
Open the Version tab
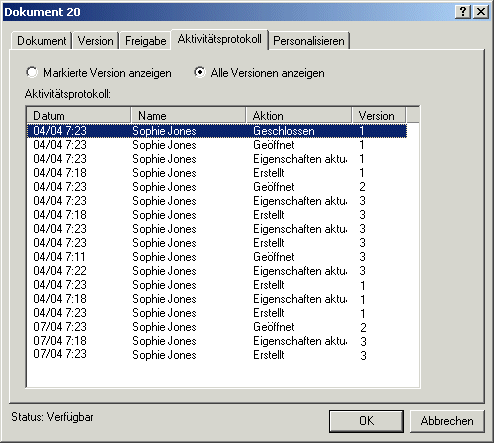click(96, 41)
